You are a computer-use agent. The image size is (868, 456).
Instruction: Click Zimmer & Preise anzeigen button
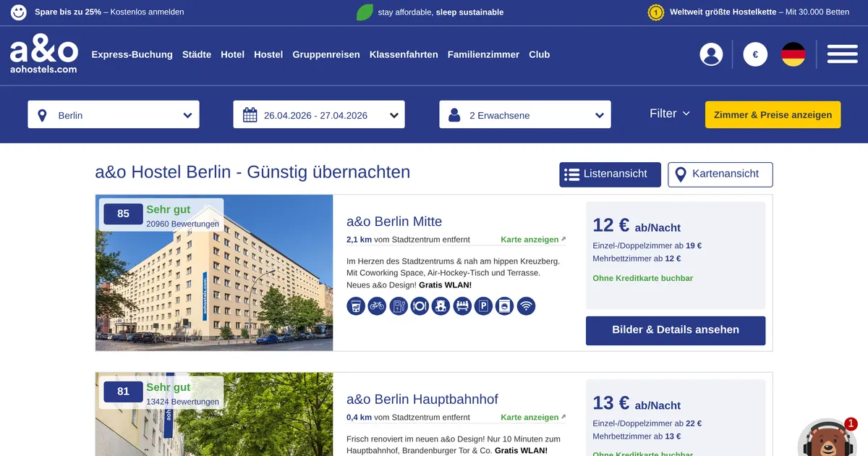tap(773, 114)
